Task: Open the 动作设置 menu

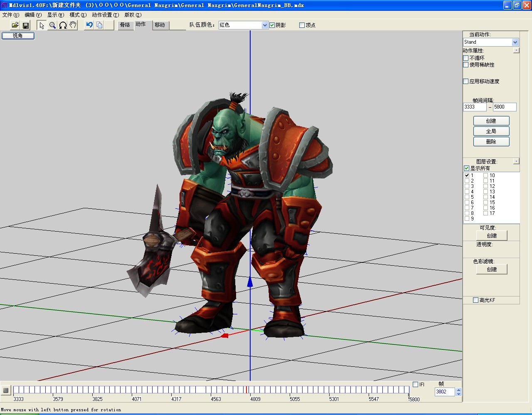Action: [x=106, y=15]
